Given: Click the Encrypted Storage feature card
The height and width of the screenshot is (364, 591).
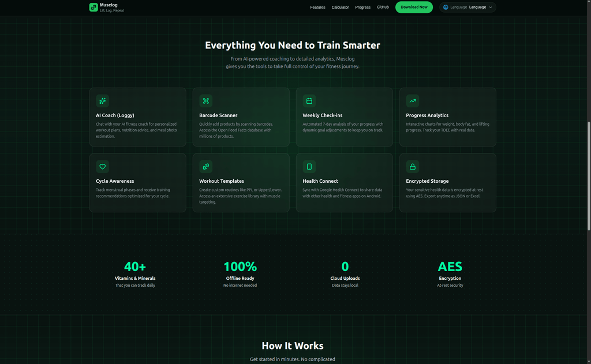Looking at the screenshot, I should [447, 183].
